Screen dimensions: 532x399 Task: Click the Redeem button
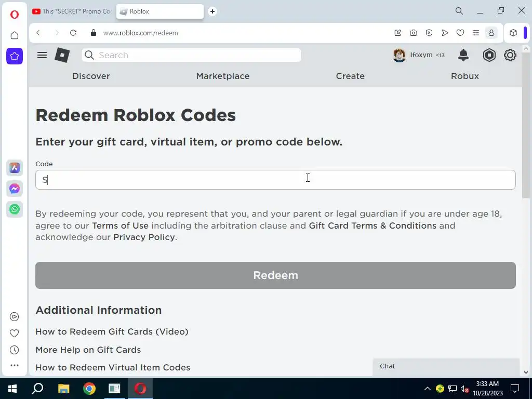275,275
